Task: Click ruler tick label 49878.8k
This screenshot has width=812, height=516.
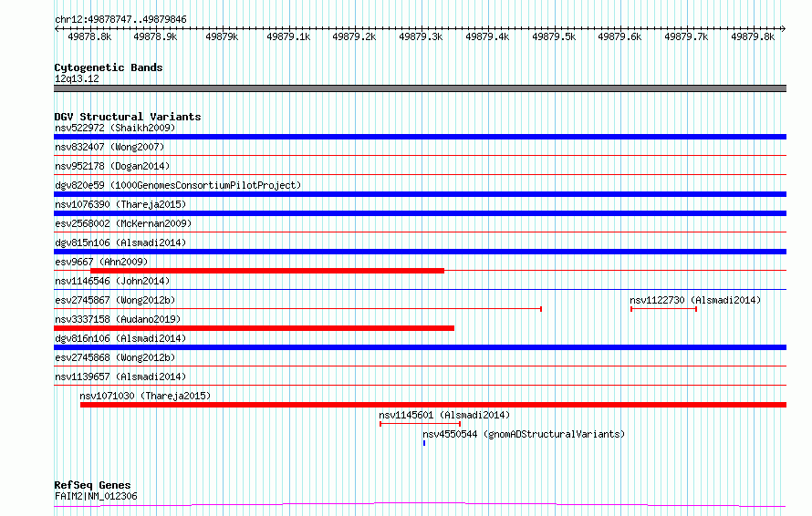Action: click(89, 36)
